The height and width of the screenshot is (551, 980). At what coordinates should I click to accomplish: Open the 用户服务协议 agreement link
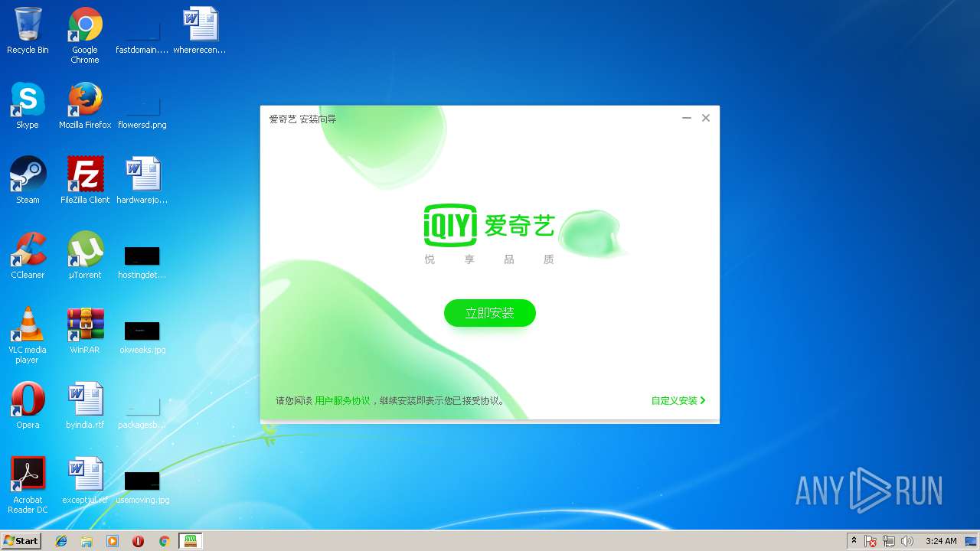tap(342, 401)
